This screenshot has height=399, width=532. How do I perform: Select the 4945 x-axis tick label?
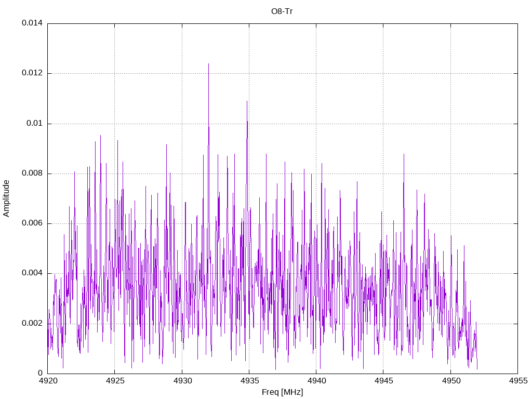(x=384, y=381)
